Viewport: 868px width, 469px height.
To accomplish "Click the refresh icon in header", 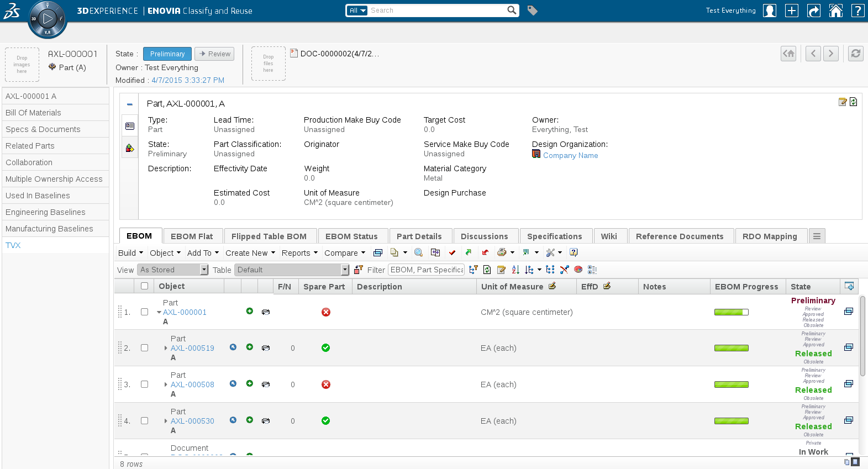I will click(855, 54).
